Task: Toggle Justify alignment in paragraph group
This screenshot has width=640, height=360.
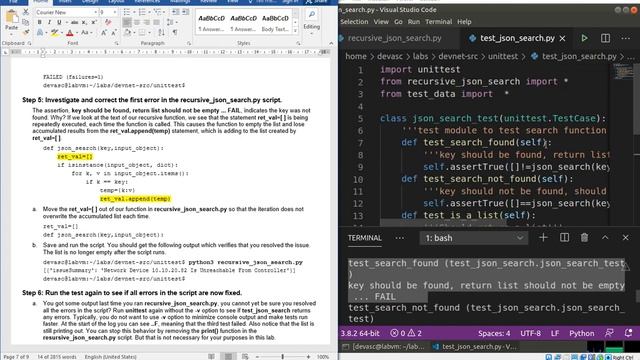Action: coord(156,22)
